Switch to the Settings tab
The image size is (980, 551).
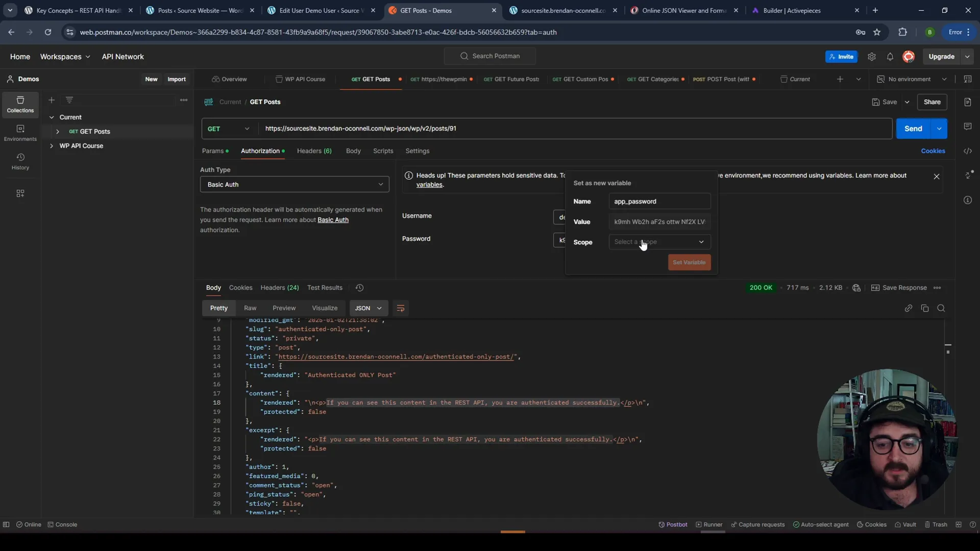tap(417, 151)
